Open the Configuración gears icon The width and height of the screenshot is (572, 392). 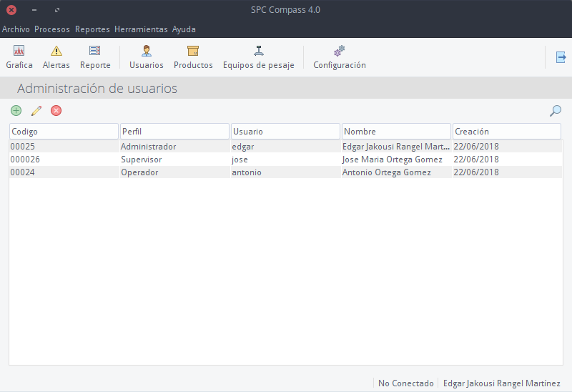tap(340, 57)
